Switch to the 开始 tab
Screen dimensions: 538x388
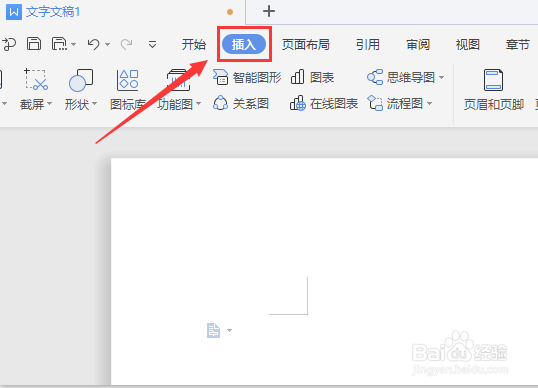pos(194,44)
